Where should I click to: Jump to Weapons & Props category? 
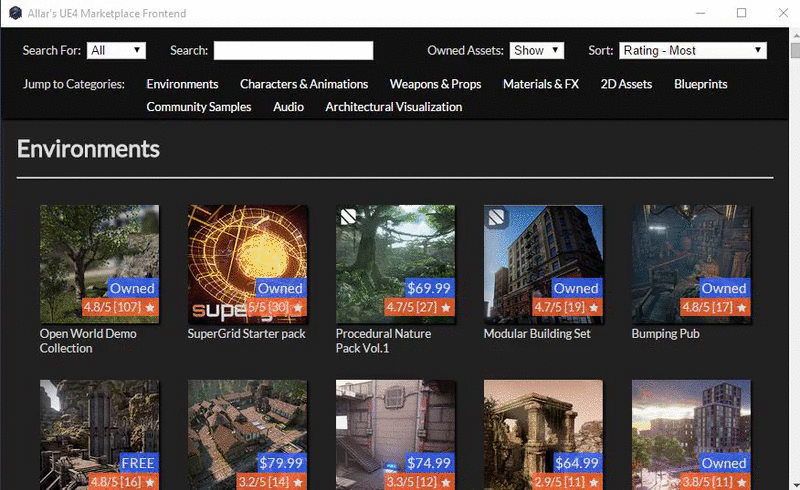pyautogui.click(x=435, y=84)
